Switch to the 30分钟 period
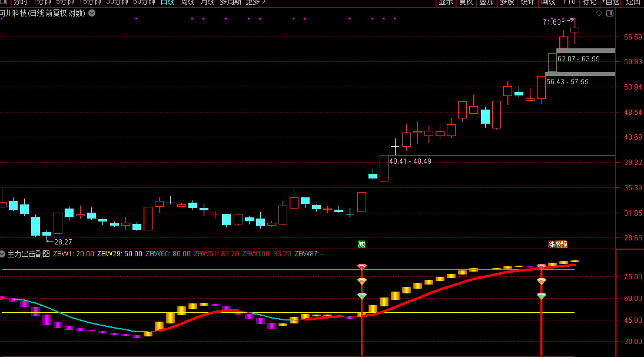This screenshot has height=357, width=644. tap(117, 2)
